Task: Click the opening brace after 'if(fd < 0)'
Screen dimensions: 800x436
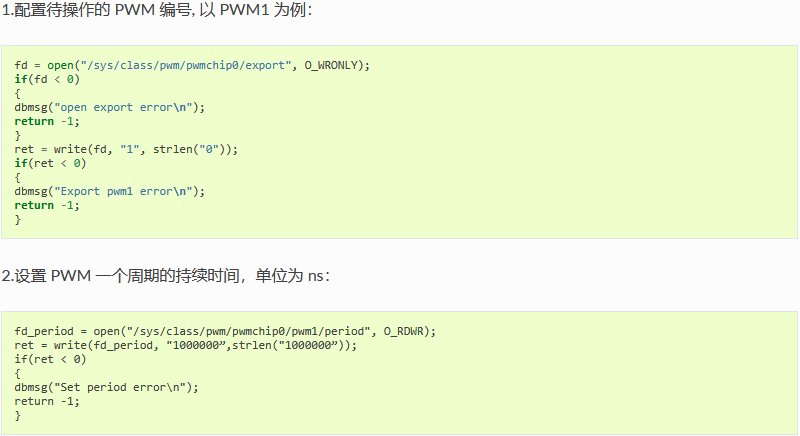Action: 18,93
